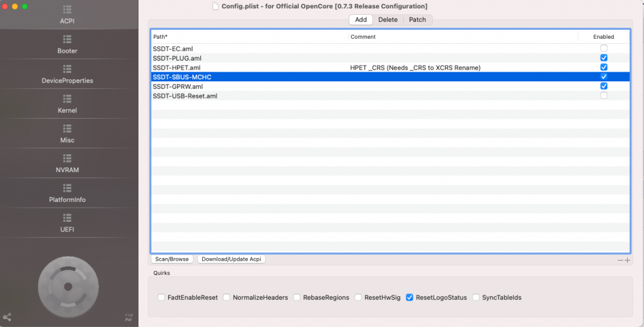644x327 pixels.
Task: Click the document icon beside Config.plist title
Action: point(216,6)
